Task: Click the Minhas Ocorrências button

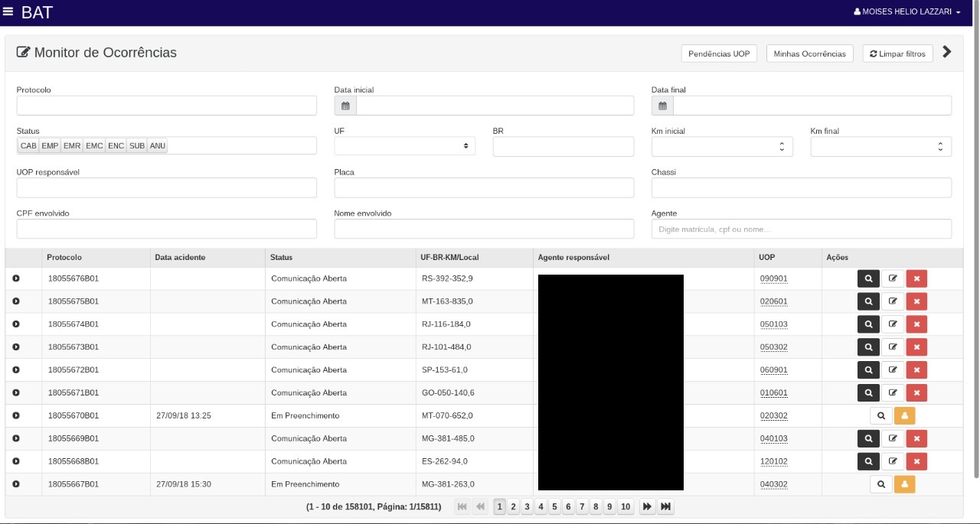Action: (x=809, y=54)
